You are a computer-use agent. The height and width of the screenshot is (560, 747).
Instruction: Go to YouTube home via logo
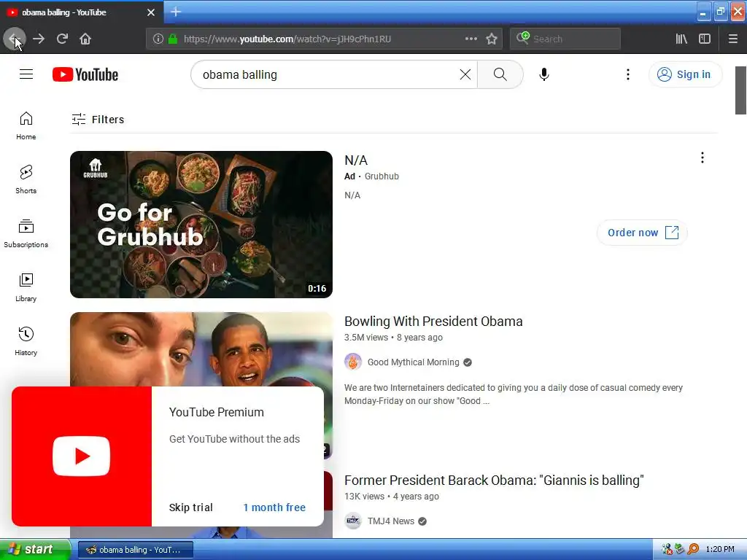(x=85, y=74)
